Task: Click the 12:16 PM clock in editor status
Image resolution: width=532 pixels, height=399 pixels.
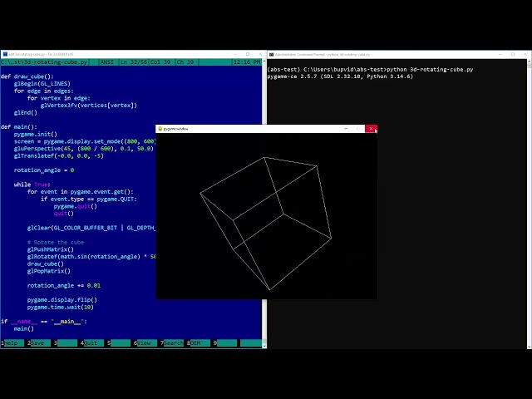Action: pos(247,62)
